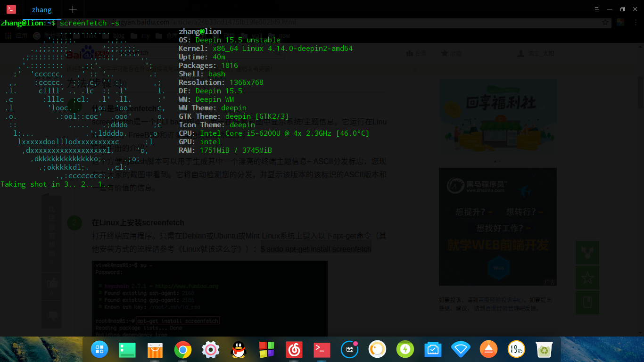Image resolution: width=644 pixels, height=362 pixels.
Task: Click the 'OS: Deepin 15.5 unstable' line
Action: [x=230, y=40]
